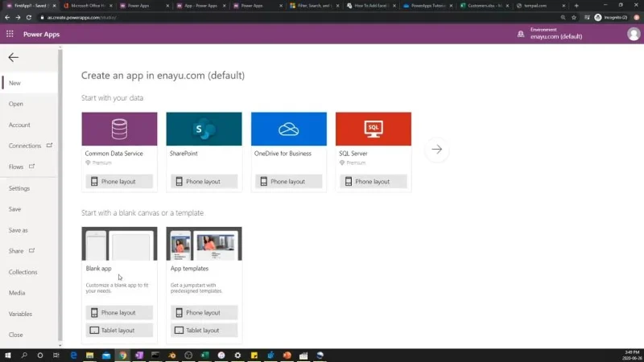This screenshot has width=644, height=362.
Task: Click the Blank app preview thumbnail
Action: pyautogui.click(x=119, y=244)
